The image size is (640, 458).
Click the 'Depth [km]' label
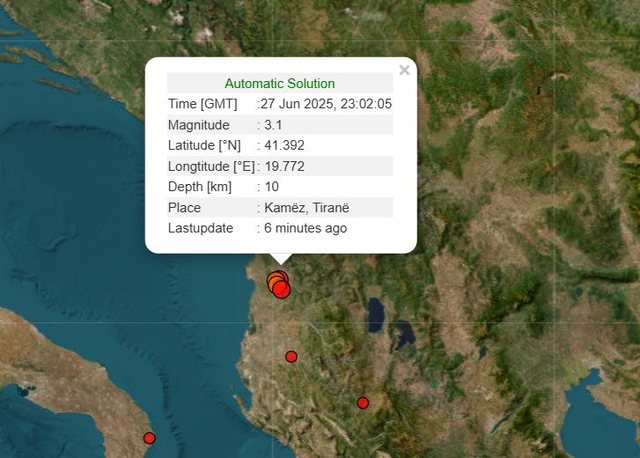(200, 187)
